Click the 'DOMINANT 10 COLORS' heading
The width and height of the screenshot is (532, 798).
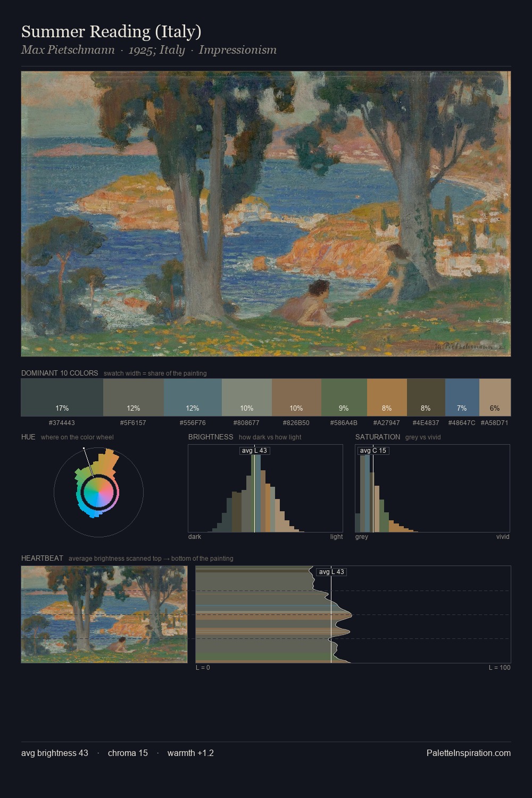60,373
